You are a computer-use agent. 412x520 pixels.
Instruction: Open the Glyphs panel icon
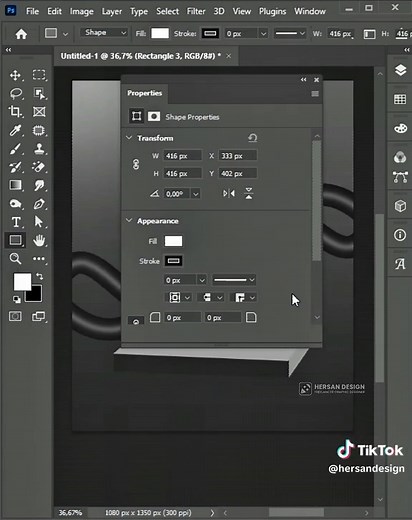(400, 264)
